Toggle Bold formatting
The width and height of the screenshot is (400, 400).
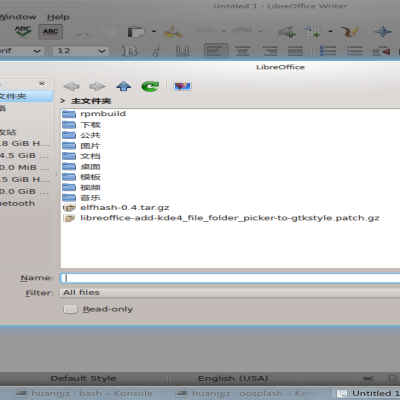click(x=129, y=51)
